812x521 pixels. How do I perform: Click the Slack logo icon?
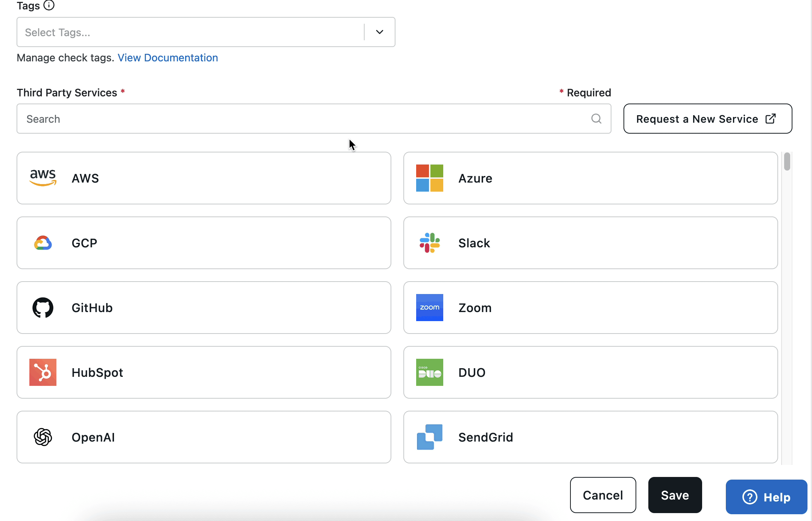click(x=429, y=243)
